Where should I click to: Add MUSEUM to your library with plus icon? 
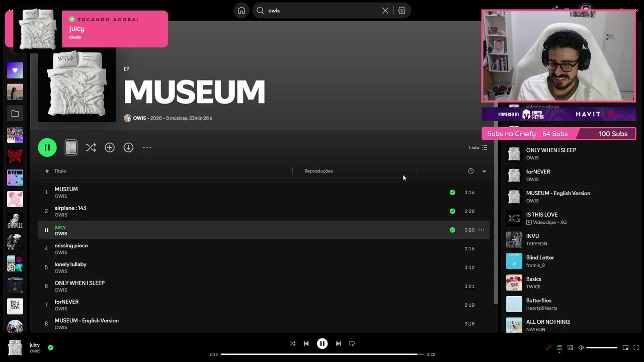point(110,147)
